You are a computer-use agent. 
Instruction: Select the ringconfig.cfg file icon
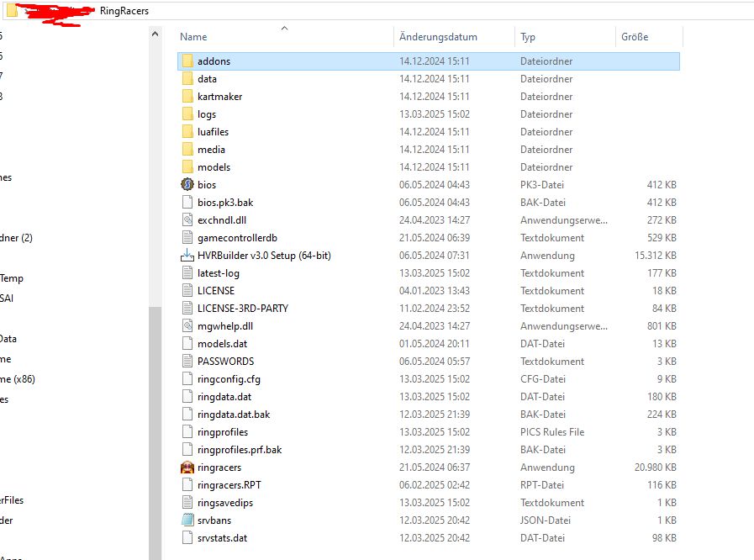click(187, 379)
